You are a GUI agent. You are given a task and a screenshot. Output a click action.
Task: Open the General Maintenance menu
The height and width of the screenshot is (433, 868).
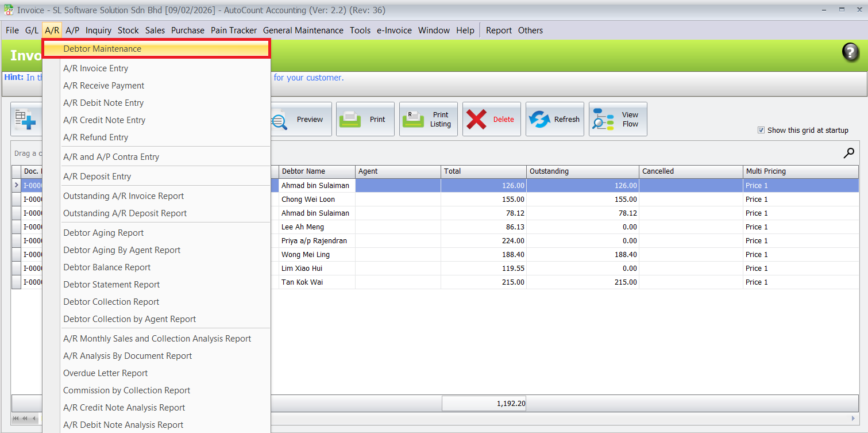[x=303, y=30]
